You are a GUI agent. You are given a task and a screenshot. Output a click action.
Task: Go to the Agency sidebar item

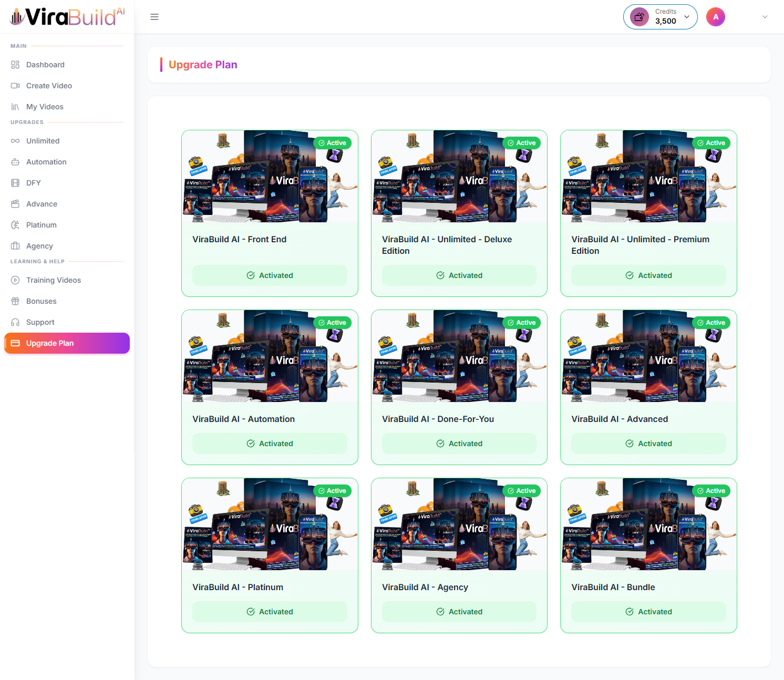[39, 246]
